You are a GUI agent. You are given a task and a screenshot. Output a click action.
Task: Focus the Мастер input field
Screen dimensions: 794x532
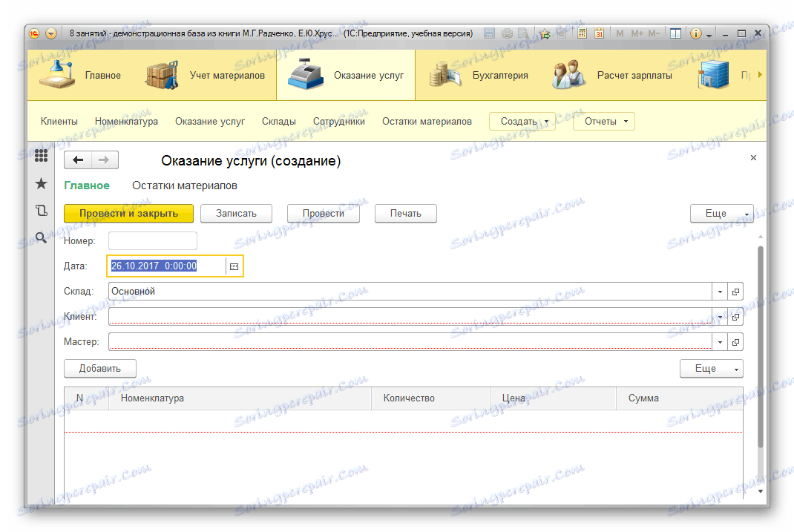[410, 342]
